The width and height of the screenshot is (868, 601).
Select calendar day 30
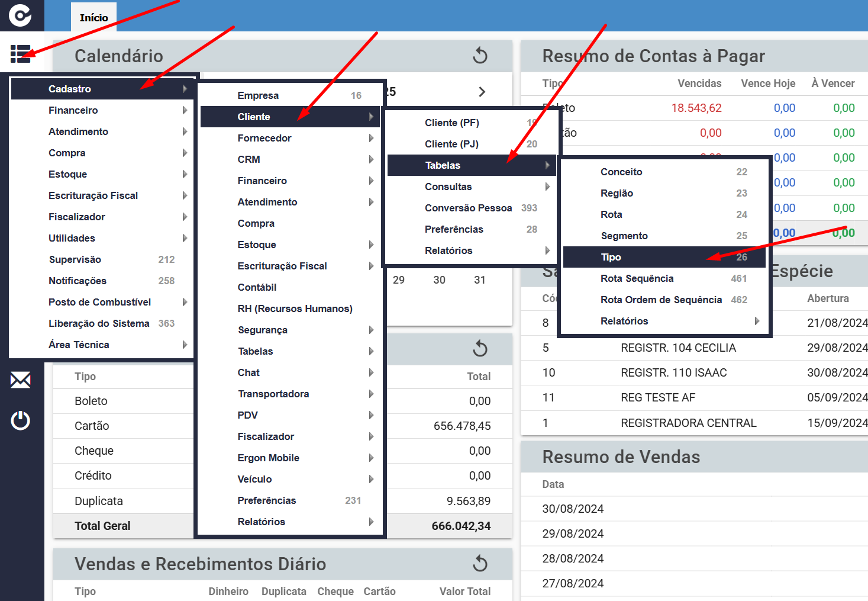(x=439, y=280)
